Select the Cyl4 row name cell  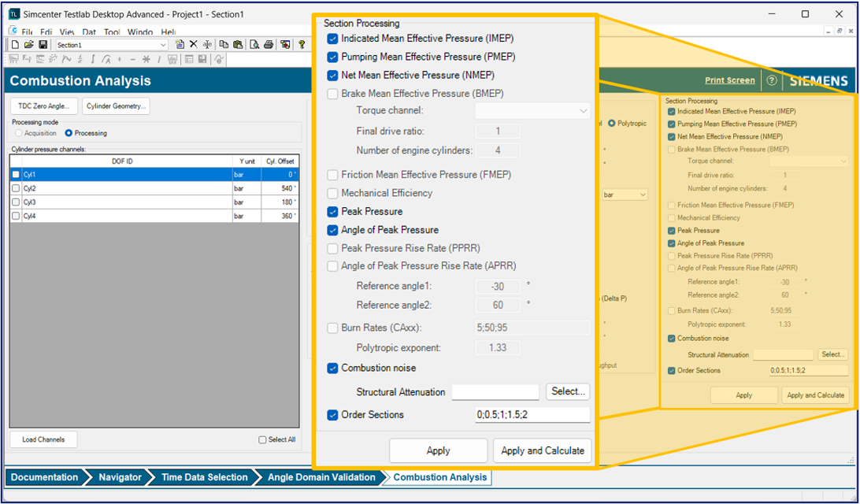click(x=127, y=216)
